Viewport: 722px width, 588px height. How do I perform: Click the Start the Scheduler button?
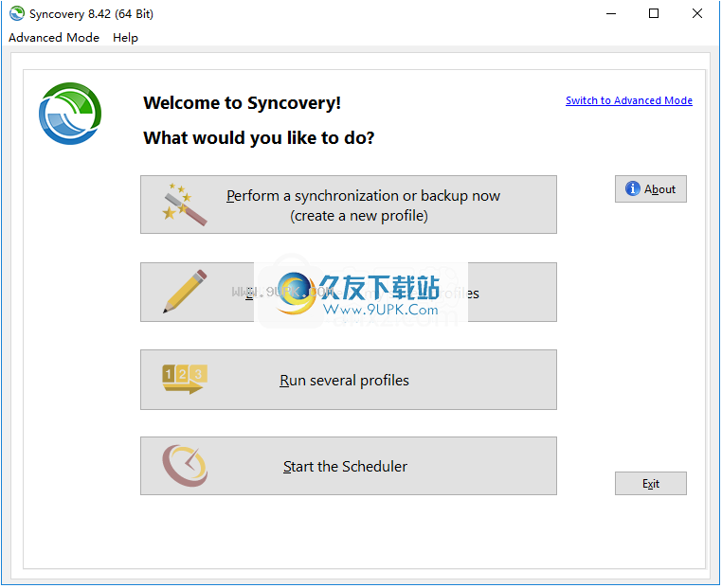tap(349, 466)
